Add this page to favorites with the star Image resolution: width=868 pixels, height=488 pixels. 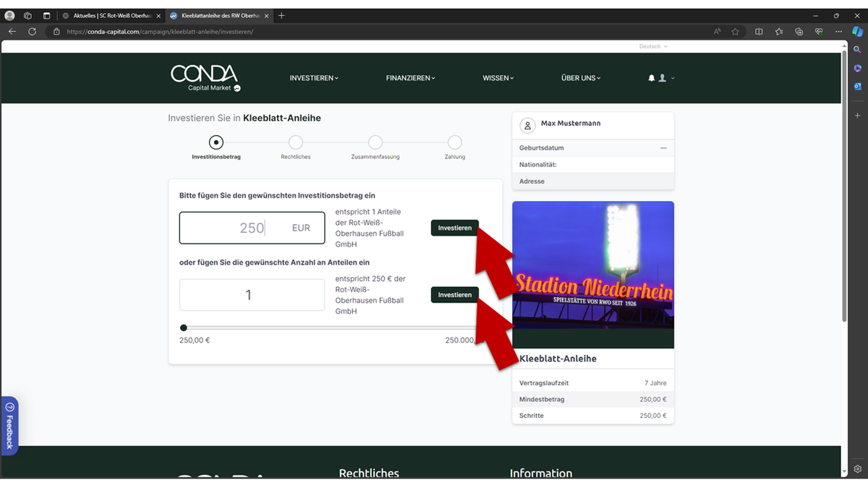(735, 32)
